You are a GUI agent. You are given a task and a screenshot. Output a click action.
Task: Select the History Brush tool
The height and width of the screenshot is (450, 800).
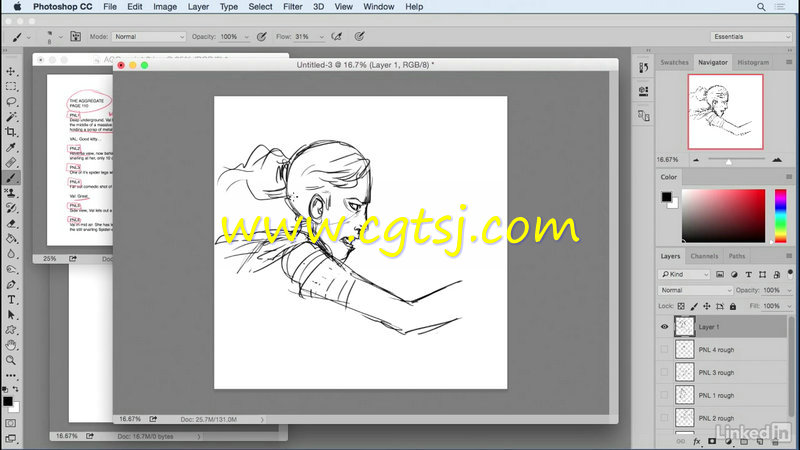click(x=11, y=208)
